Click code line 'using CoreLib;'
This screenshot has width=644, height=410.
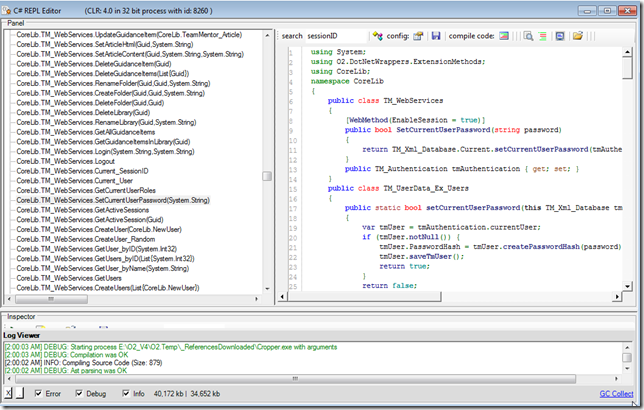(340, 71)
